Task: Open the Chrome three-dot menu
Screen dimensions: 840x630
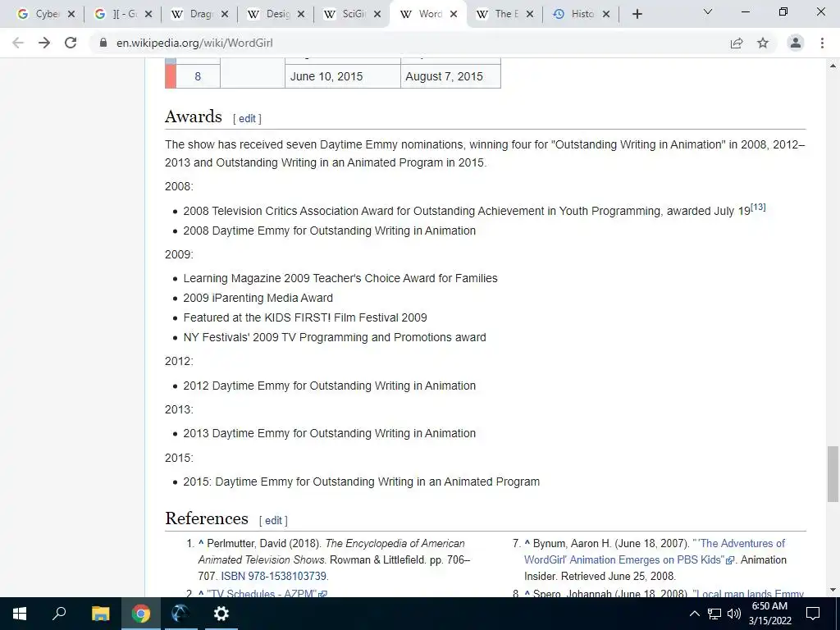Action: [x=822, y=43]
